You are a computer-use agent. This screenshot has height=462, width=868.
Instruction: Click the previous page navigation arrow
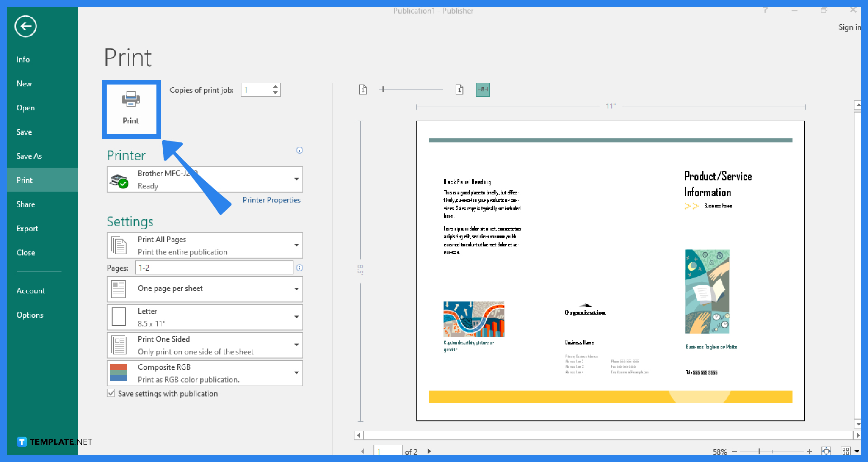pyautogui.click(x=363, y=451)
